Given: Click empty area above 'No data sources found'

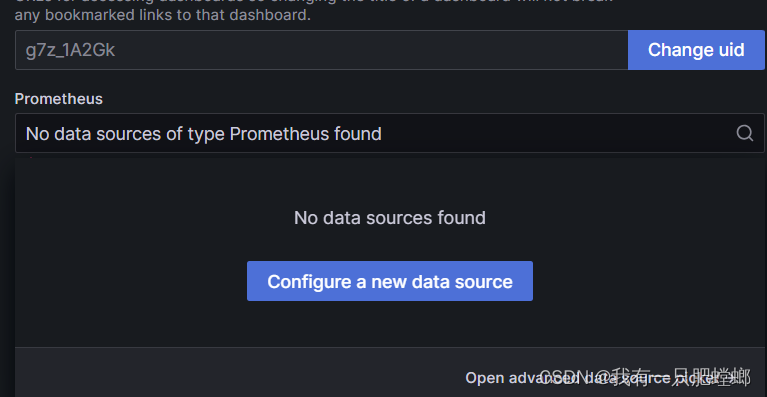Looking at the screenshot, I should (x=390, y=181).
